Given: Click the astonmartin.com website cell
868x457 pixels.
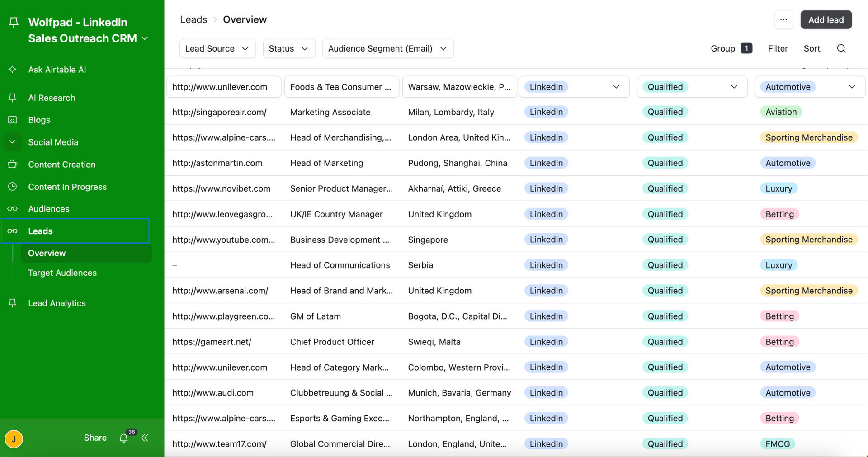Looking at the screenshot, I should point(217,163).
